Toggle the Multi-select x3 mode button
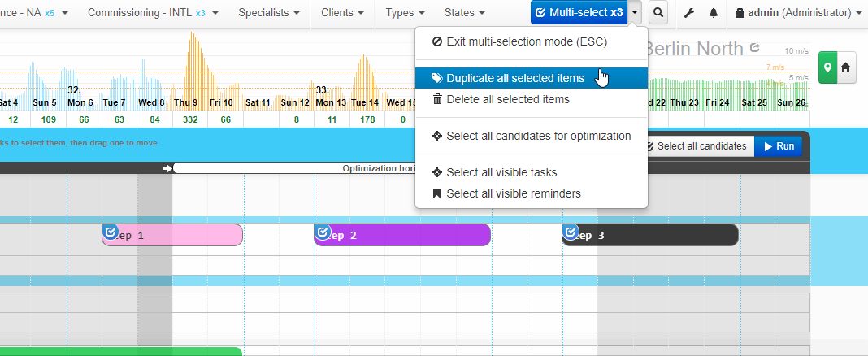The height and width of the screenshot is (356, 868). pyautogui.click(x=579, y=13)
